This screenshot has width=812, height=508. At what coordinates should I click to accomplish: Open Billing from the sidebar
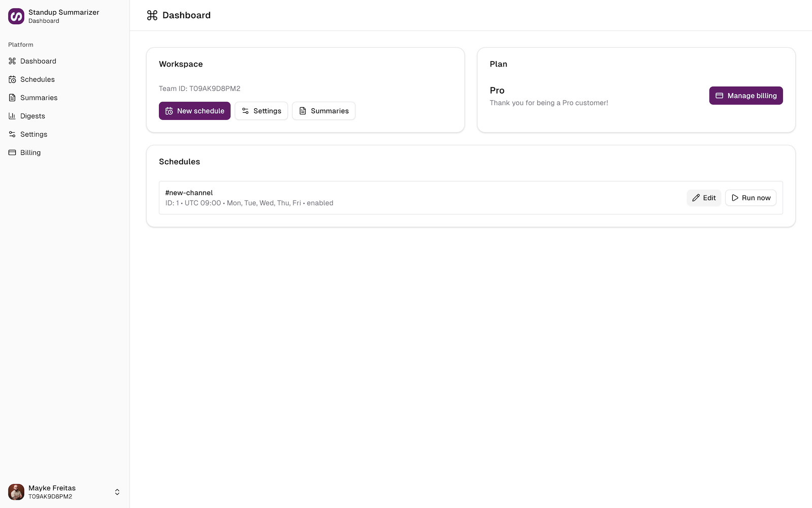coord(30,152)
